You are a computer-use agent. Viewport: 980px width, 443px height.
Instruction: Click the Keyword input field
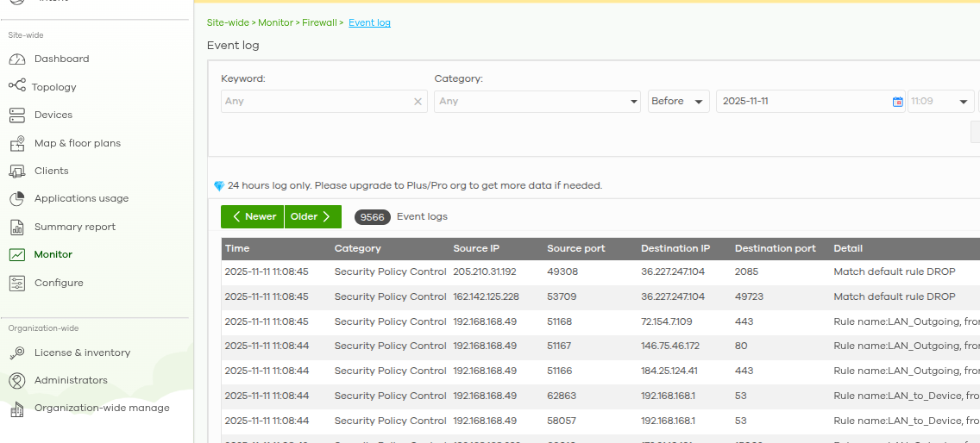coord(324,101)
